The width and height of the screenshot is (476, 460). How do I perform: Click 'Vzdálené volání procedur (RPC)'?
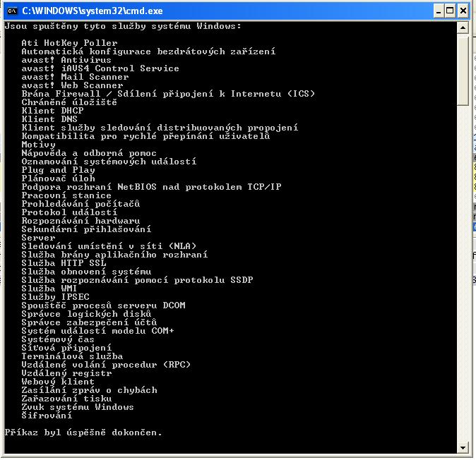point(106,365)
